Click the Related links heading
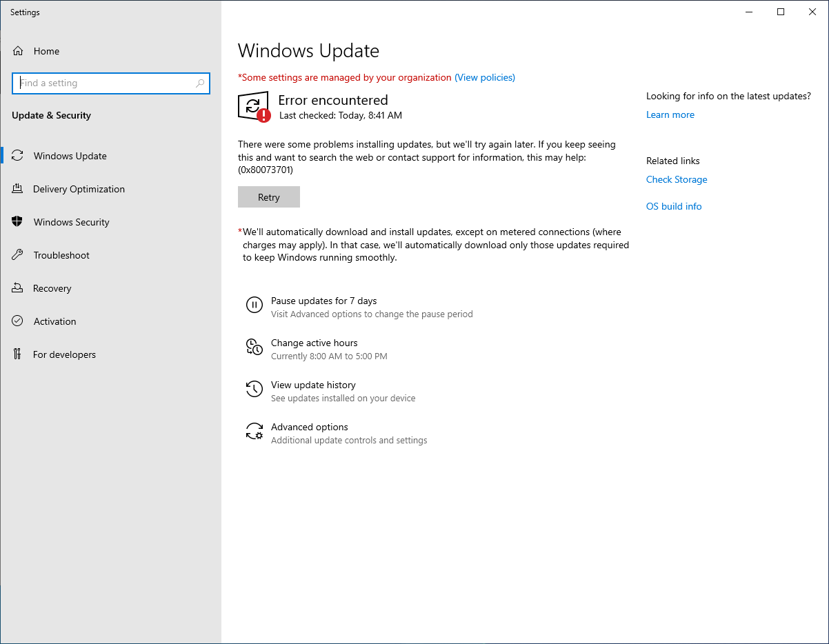829x644 pixels. click(673, 161)
